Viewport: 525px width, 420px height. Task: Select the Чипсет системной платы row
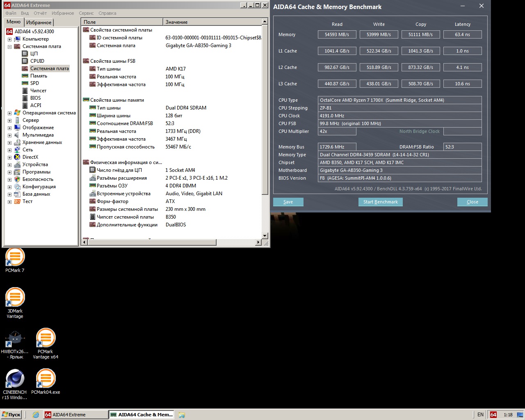pos(171,217)
